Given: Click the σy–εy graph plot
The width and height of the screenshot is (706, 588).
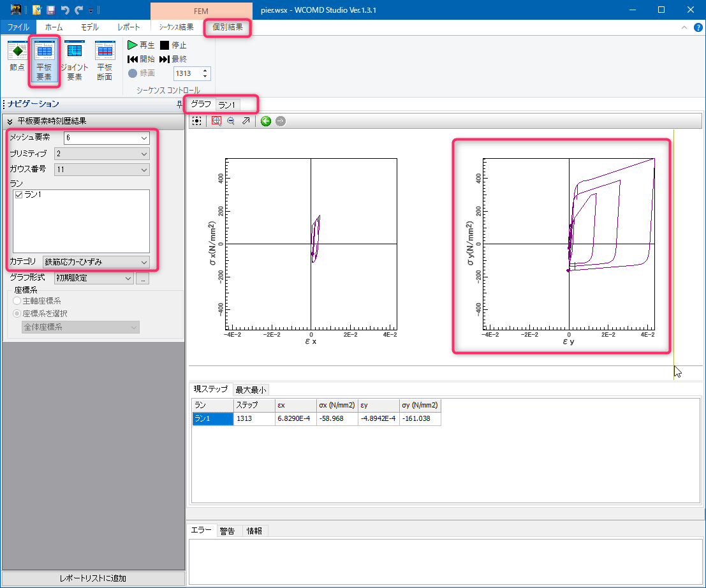Looking at the screenshot, I should pyautogui.click(x=569, y=244).
